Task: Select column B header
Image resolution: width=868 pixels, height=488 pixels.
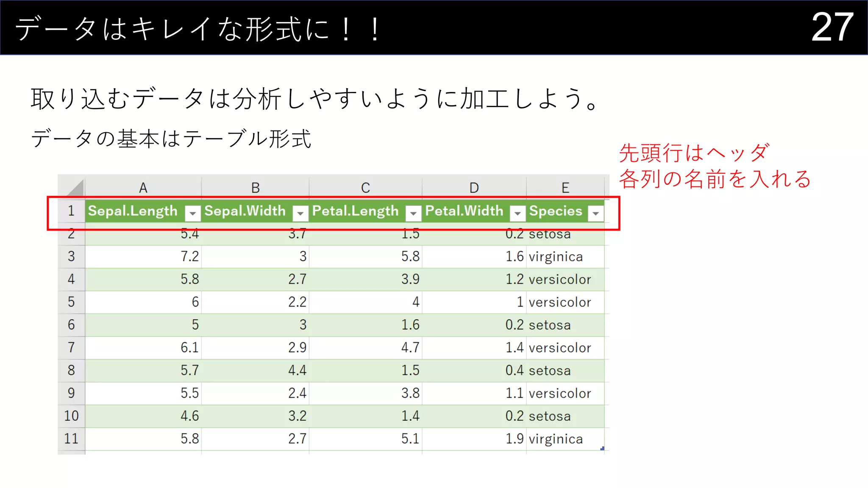Action: click(x=255, y=188)
